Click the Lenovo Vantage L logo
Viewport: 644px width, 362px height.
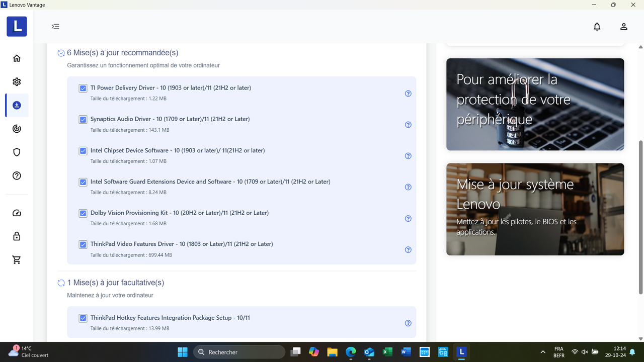(x=17, y=26)
